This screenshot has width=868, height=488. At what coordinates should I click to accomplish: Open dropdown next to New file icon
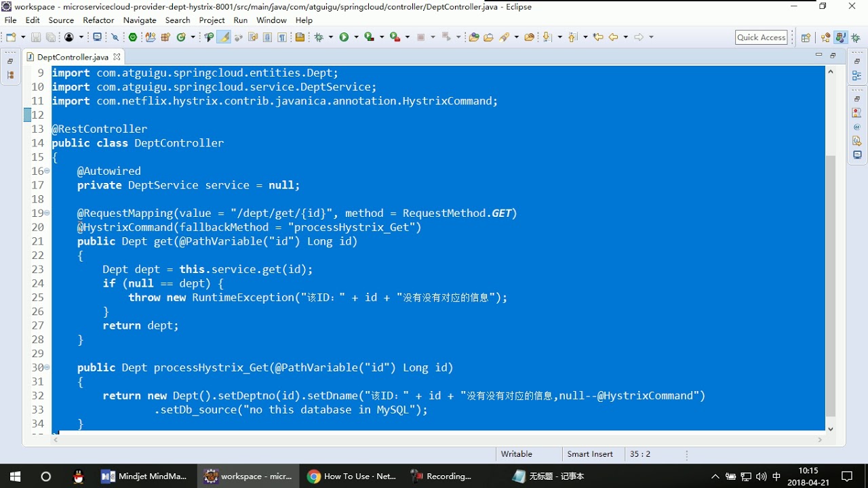[x=23, y=37]
